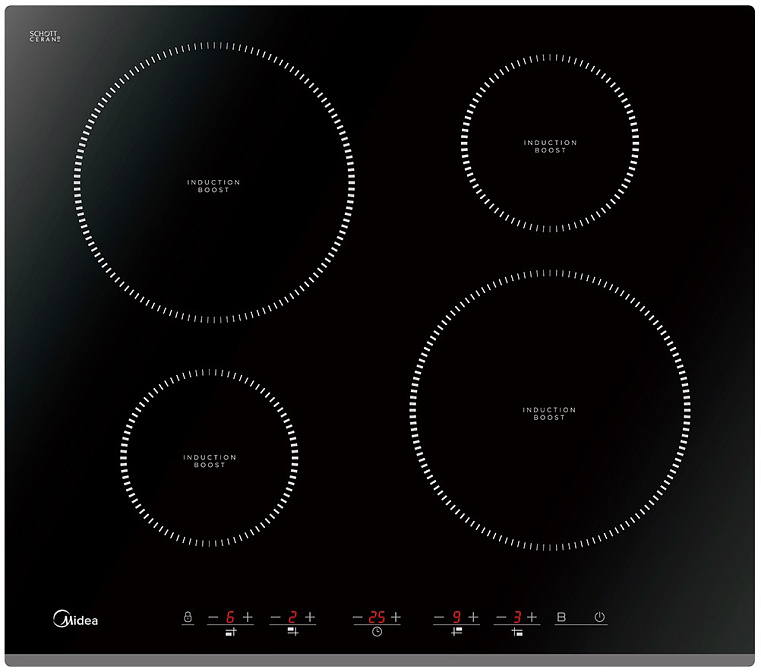Tap the power on/off key
761x672 pixels.
point(599,617)
